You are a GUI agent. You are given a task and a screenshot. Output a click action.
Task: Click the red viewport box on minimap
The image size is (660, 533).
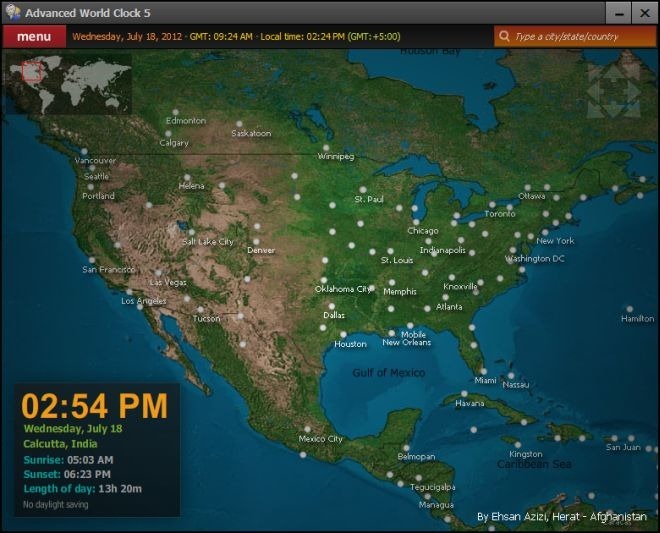click(x=32, y=71)
